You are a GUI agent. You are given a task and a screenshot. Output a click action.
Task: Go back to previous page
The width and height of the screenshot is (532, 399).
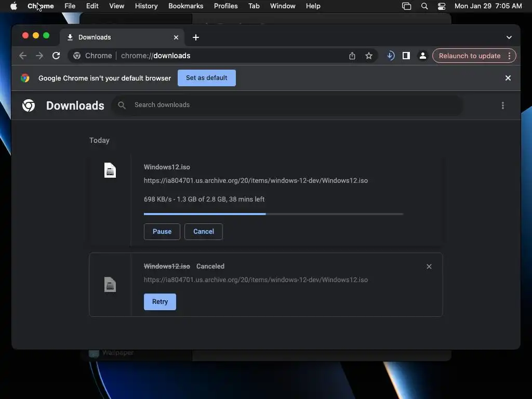click(23, 56)
